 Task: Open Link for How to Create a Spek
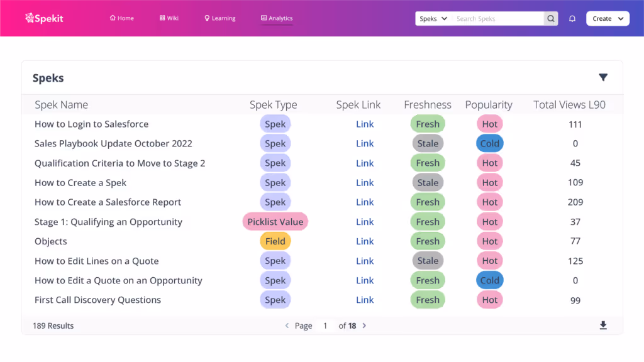click(365, 183)
